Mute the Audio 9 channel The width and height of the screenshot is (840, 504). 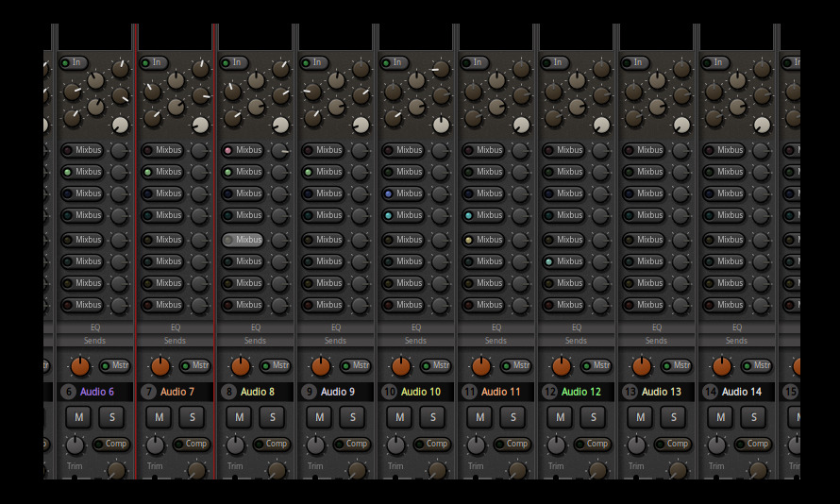319,417
